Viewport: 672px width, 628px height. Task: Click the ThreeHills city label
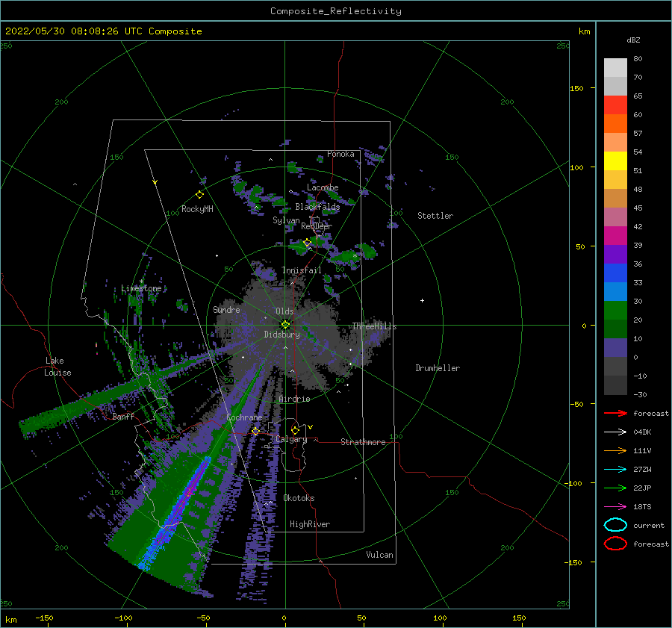[375, 326]
